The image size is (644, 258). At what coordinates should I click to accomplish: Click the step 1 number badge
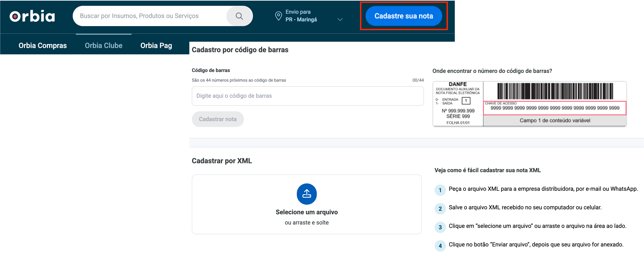(x=440, y=190)
